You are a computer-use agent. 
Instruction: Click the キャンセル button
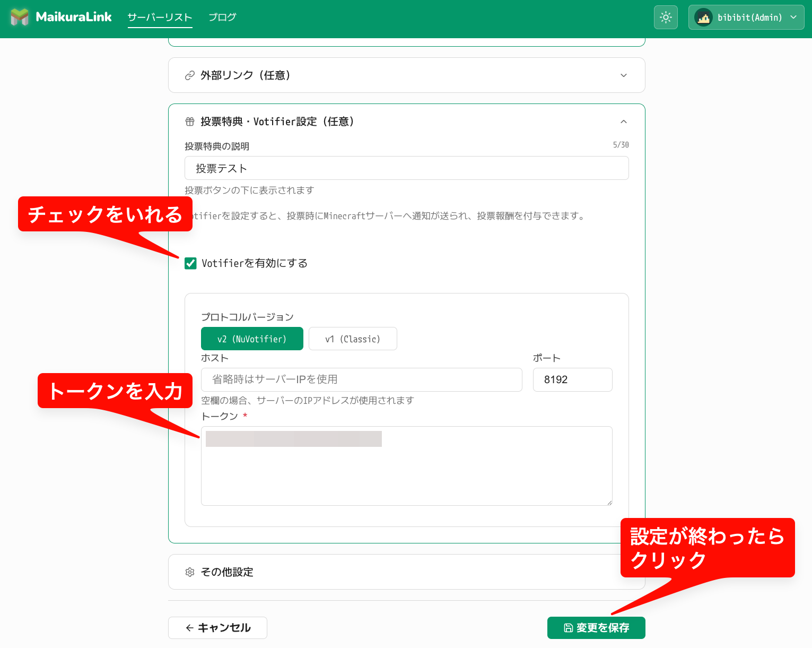(217, 628)
